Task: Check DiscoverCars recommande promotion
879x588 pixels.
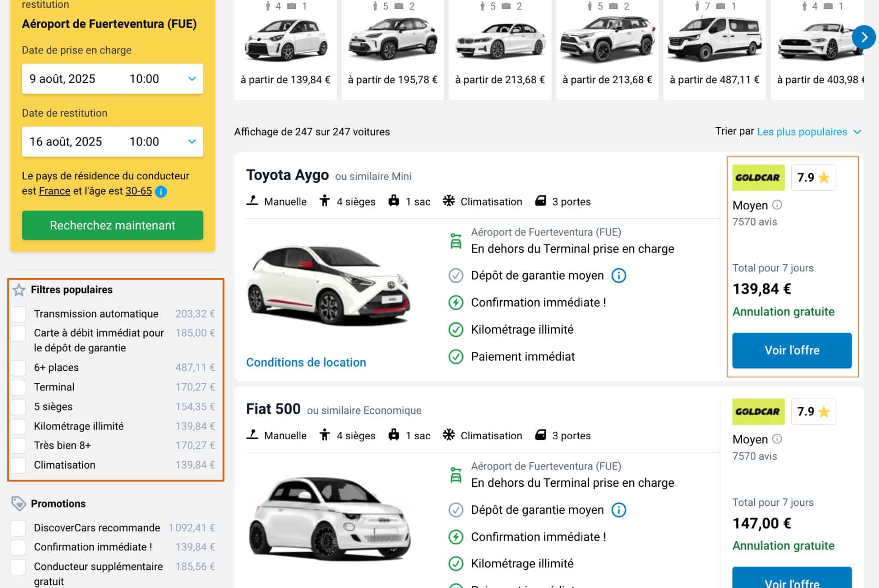Action: [18, 528]
